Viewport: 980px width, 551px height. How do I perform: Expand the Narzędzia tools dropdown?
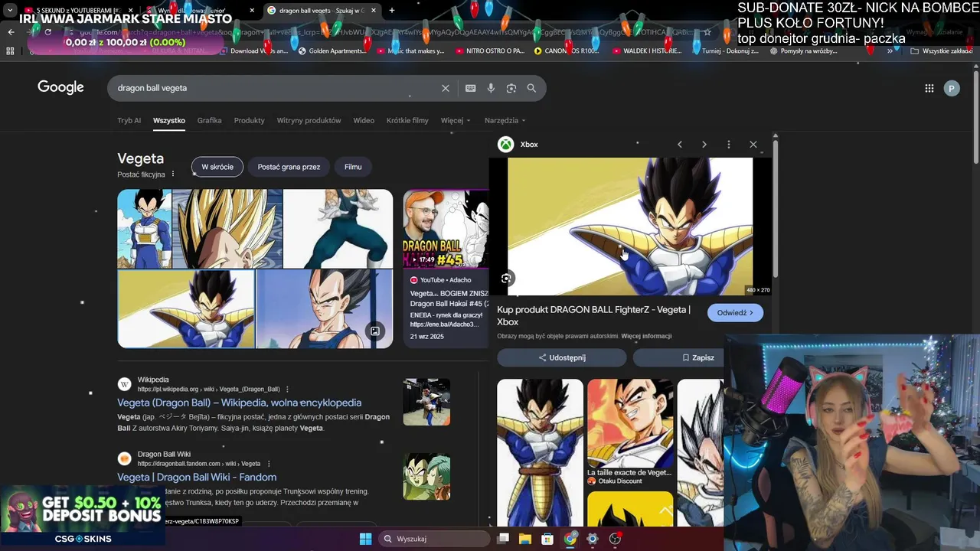pos(505,120)
